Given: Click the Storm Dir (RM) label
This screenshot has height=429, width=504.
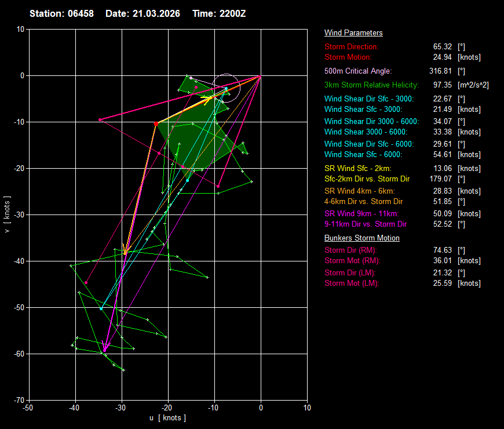Looking at the screenshot, I should (x=350, y=250).
